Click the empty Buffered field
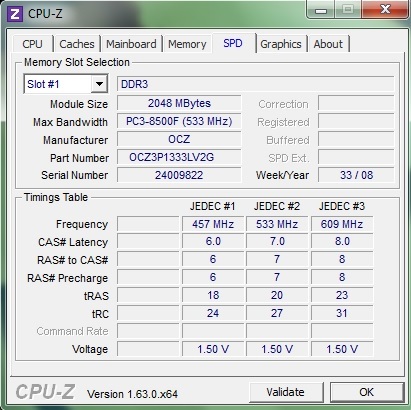The height and width of the screenshot is (410, 411). 356,139
